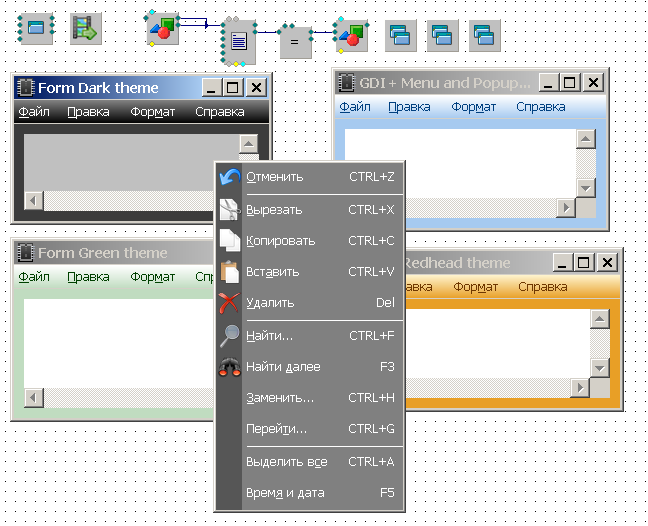The width and height of the screenshot is (648, 526).
Task: Open Справка menu in Form Dark theme
Action: tap(219, 112)
